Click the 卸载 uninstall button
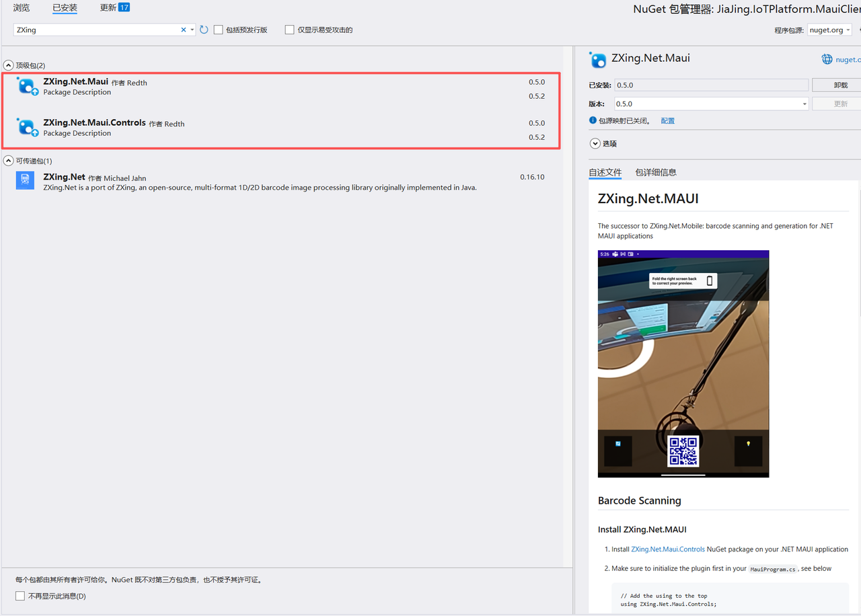The image size is (861, 616). pyautogui.click(x=837, y=85)
